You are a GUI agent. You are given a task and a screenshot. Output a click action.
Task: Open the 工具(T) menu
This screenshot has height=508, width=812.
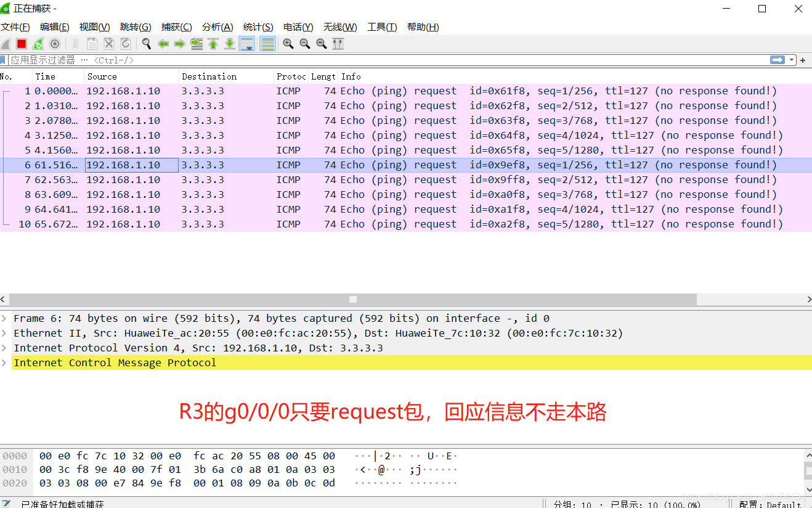coord(382,27)
